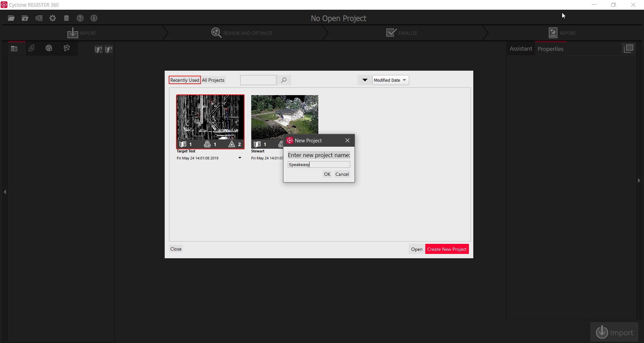Image resolution: width=644 pixels, height=343 pixels.
Task: Select the paperclip attachments tab
Action: point(32,48)
